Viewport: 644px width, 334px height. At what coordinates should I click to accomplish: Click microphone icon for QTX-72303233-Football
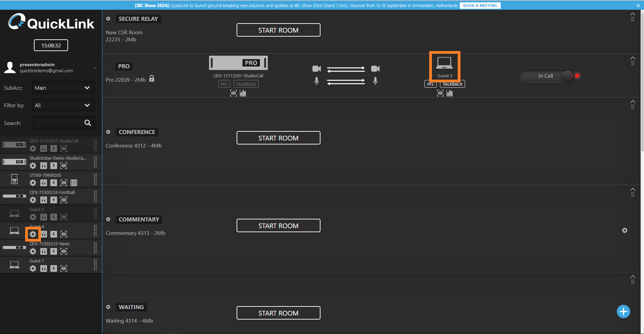[54, 200]
